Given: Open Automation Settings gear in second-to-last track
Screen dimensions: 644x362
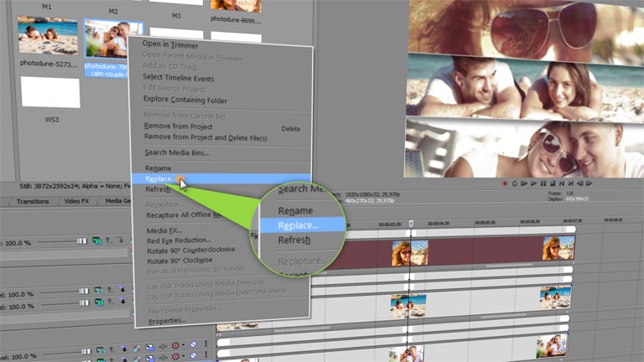Looking at the screenshot, I should click(x=175, y=345).
